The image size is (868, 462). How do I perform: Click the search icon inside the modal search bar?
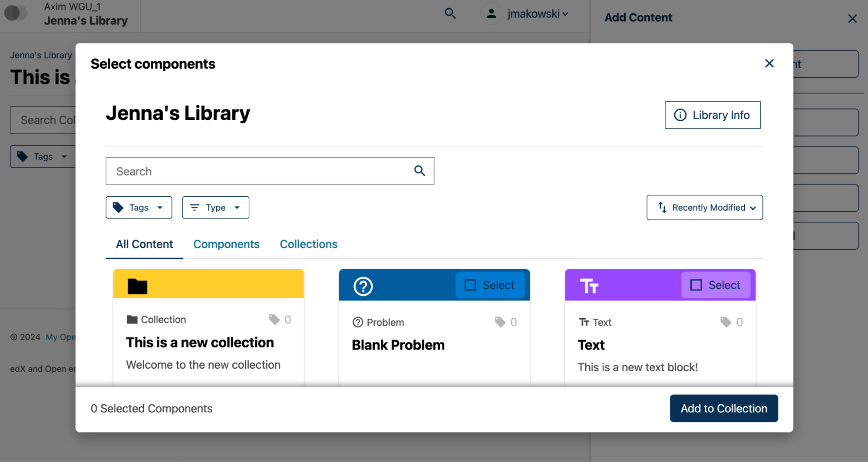point(419,171)
